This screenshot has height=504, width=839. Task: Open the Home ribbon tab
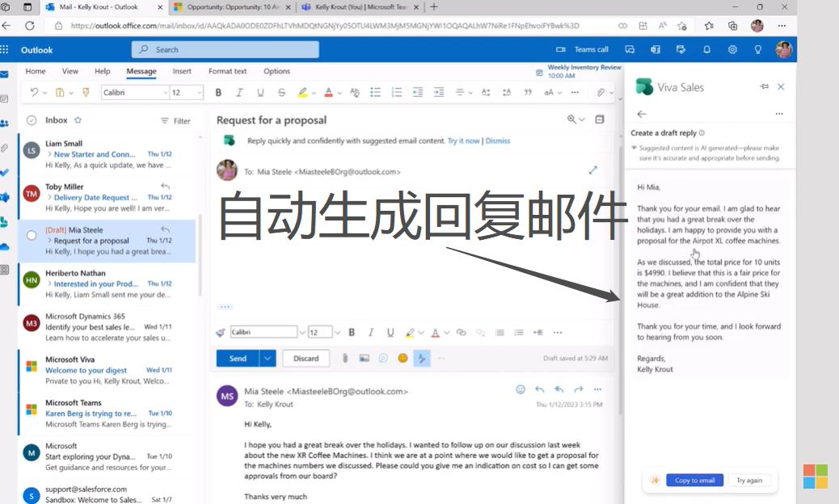(x=36, y=71)
